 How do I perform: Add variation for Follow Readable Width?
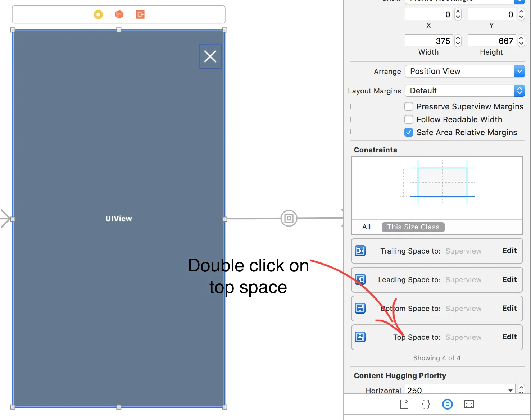coord(351,119)
